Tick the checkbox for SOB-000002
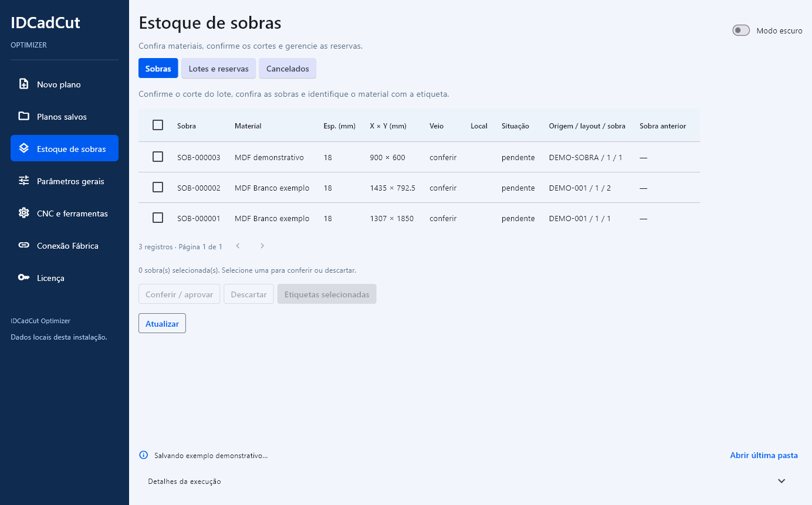Screen dimensions: 812x505 click(158, 187)
